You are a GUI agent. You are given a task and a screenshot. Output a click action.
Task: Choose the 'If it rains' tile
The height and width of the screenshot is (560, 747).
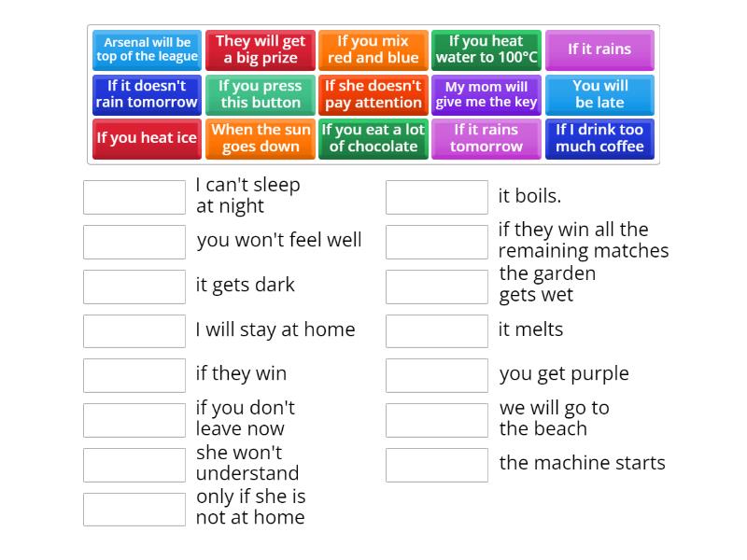[x=599, y=50]
